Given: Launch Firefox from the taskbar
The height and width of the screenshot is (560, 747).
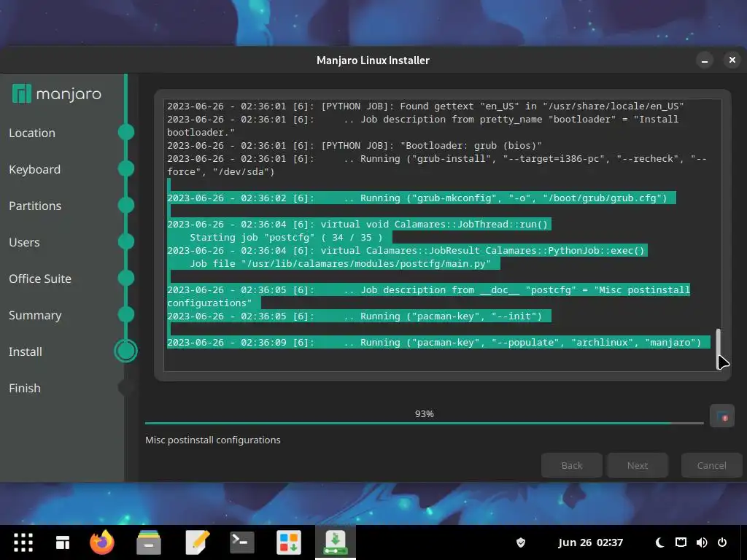Looking at the screenshot, I should coord(102,542).
